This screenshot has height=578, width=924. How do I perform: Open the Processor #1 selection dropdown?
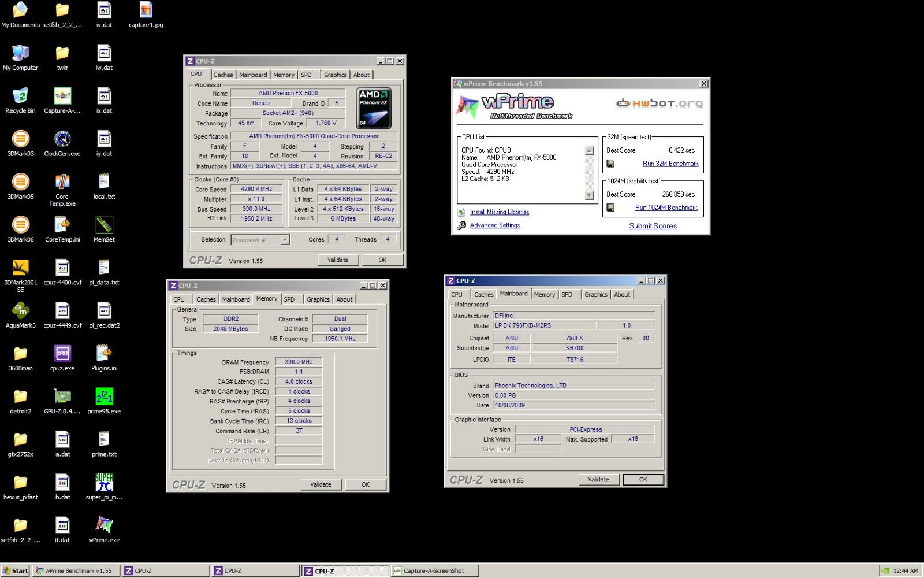(x=260, y=240)
